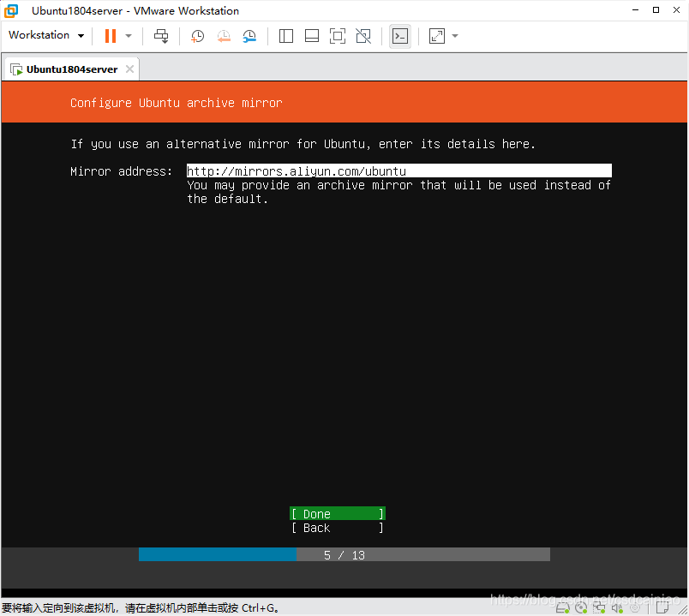
Task: Activate the Done button
Action: (x=338, y=514)
